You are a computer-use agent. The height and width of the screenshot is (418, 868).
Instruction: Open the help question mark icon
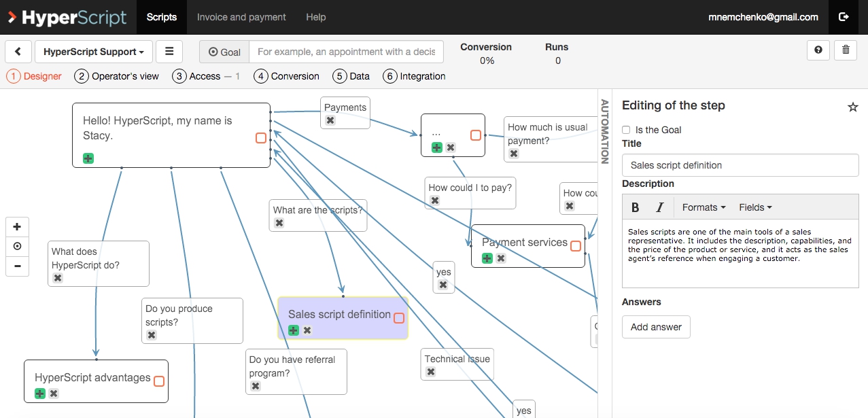coord(818,50)
